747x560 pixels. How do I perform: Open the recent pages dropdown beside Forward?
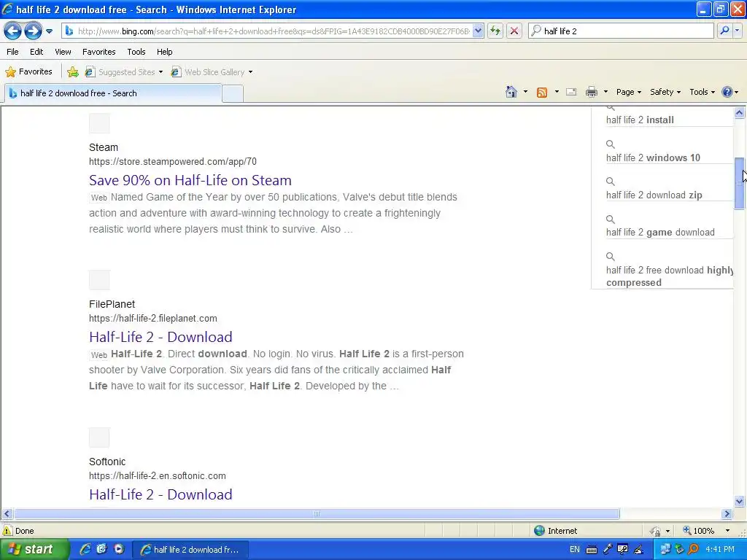click(x=49, y=31)
